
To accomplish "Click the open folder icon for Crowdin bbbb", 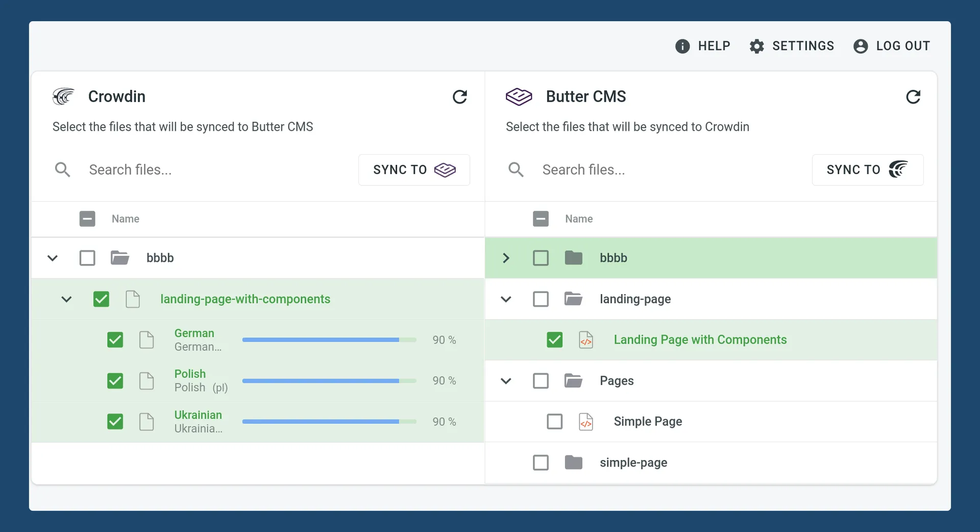I will [120, 258].
